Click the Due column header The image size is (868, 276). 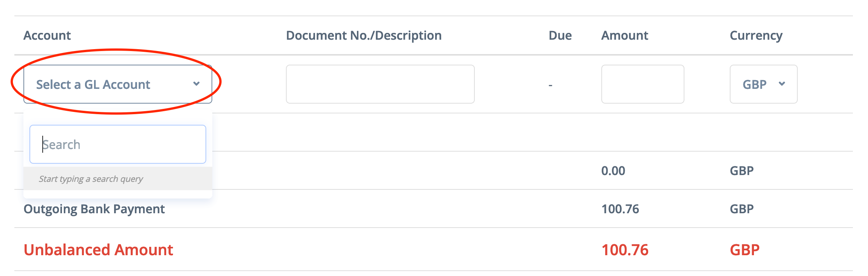[560, 36]
